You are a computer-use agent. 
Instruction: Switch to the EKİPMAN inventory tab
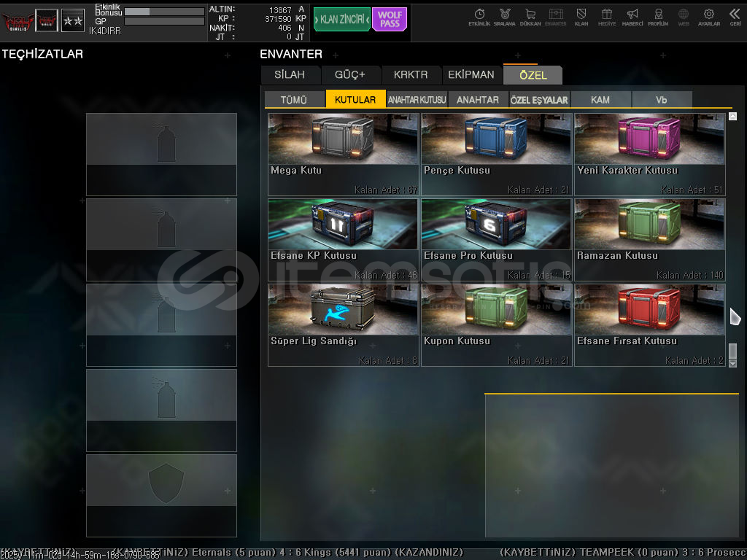click(x=471, y=75)
